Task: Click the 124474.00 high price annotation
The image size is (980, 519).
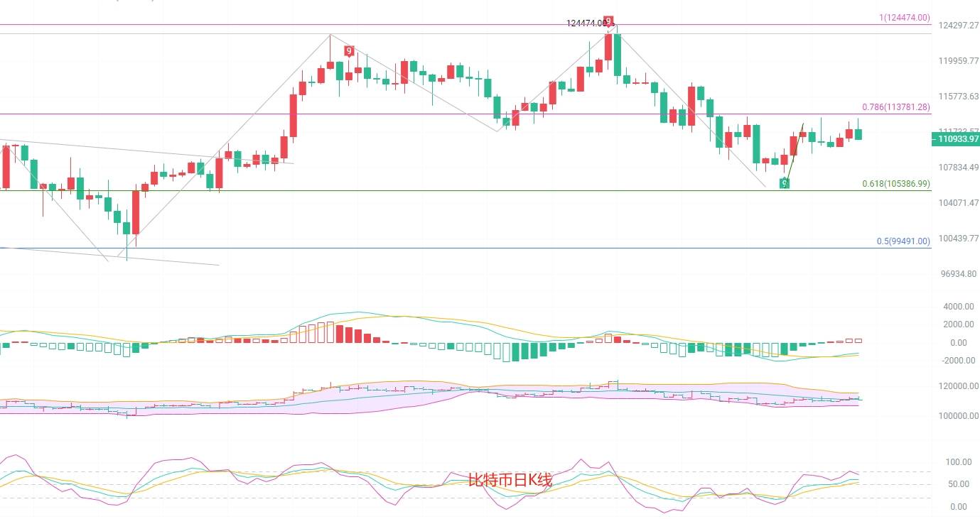Action: coord(587,23)
